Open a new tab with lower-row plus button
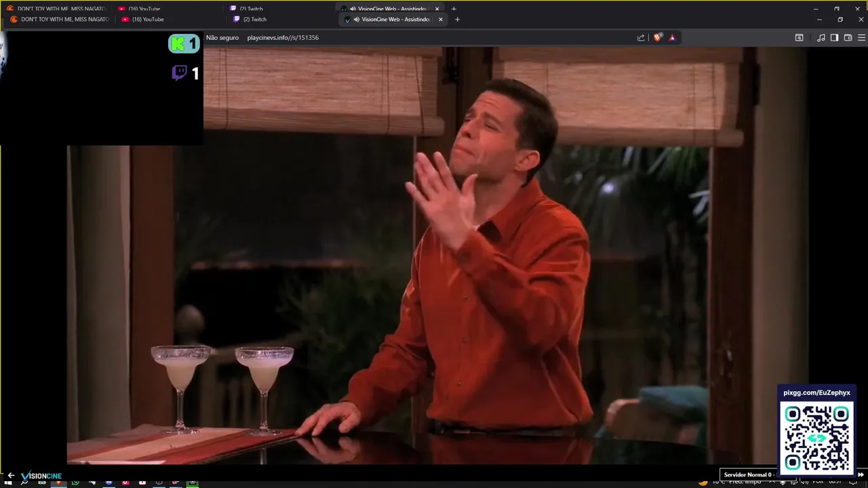Screen dimensions: 868x488 [457, 20]
